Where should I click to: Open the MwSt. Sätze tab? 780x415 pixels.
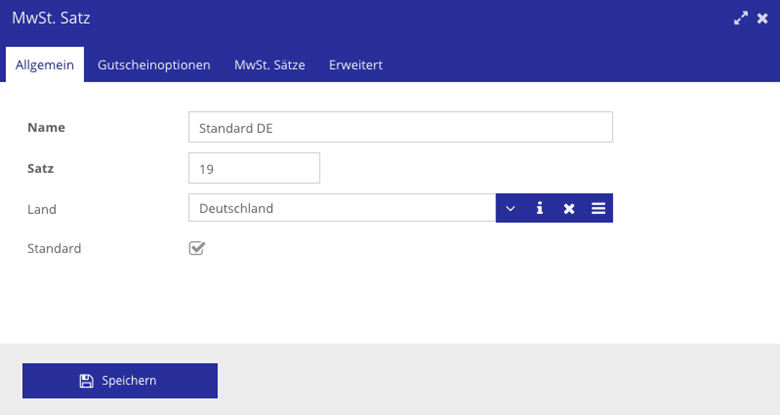pos(270,65)
